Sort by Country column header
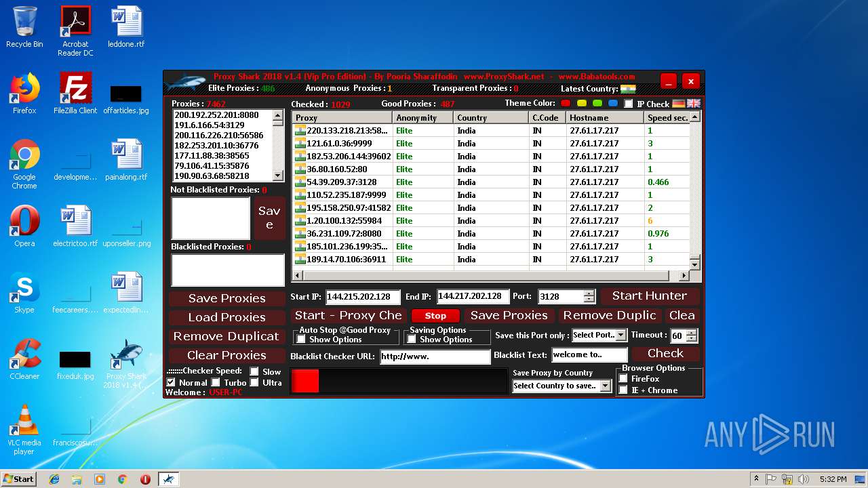 coord(491,118)
